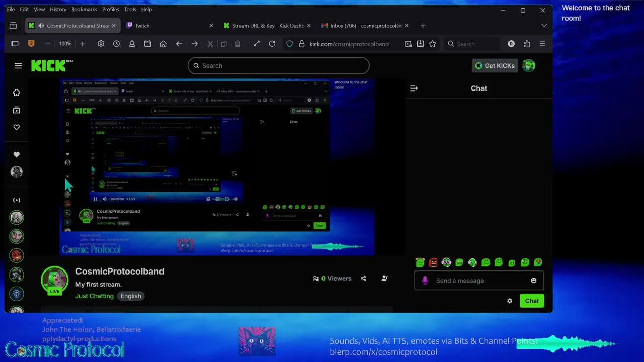This screenshot has width=644, height=362.
Task: Select the filled heart icon in sidebar
Action: (x=17, y=154)
